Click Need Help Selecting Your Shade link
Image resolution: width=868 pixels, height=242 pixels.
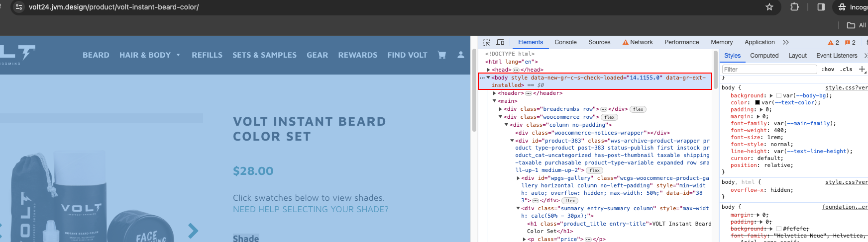coord(311,210)
